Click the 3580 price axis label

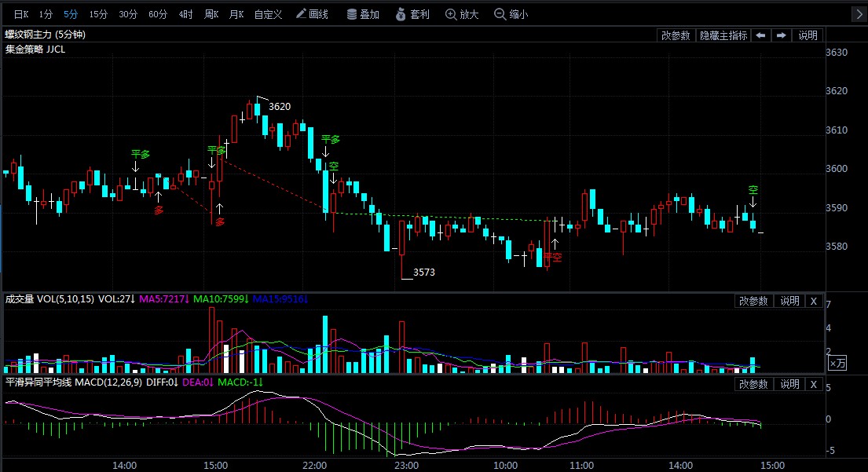(837, 247)
